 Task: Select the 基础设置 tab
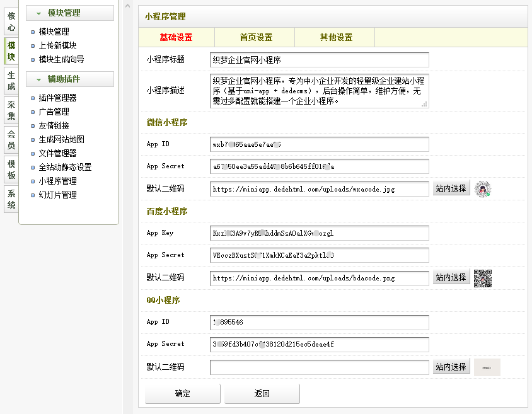tap(176, 37)
